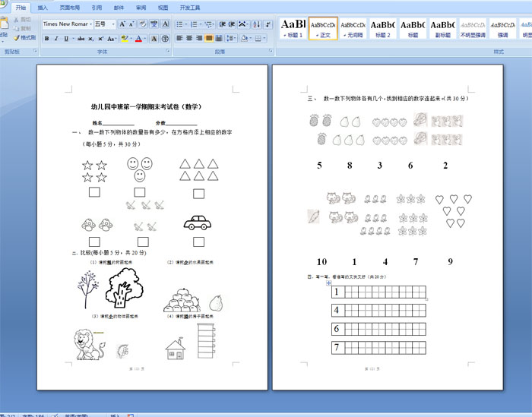Apply bullet list formatting

179,24
